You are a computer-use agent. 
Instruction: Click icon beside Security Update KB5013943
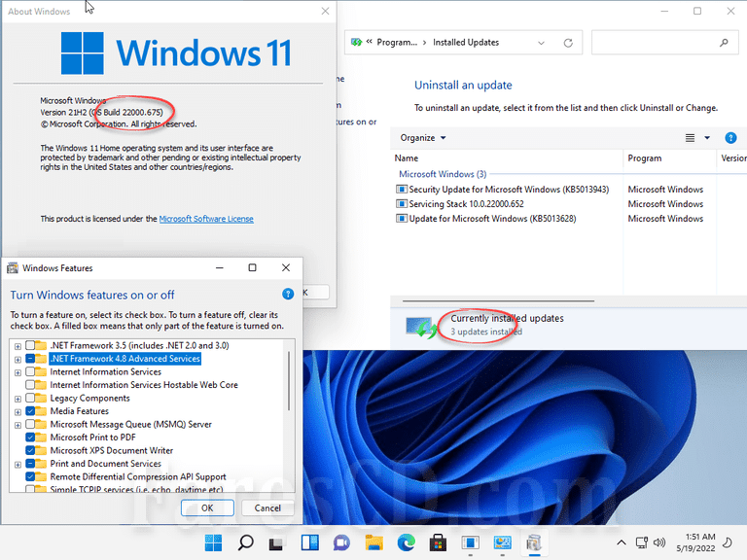[x=402, y=189]
